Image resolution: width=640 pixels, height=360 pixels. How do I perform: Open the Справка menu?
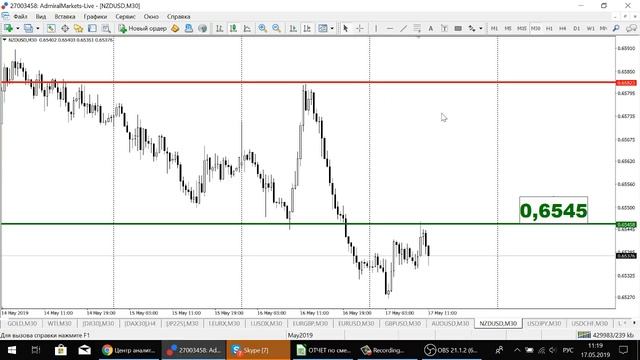coord(178,17)
